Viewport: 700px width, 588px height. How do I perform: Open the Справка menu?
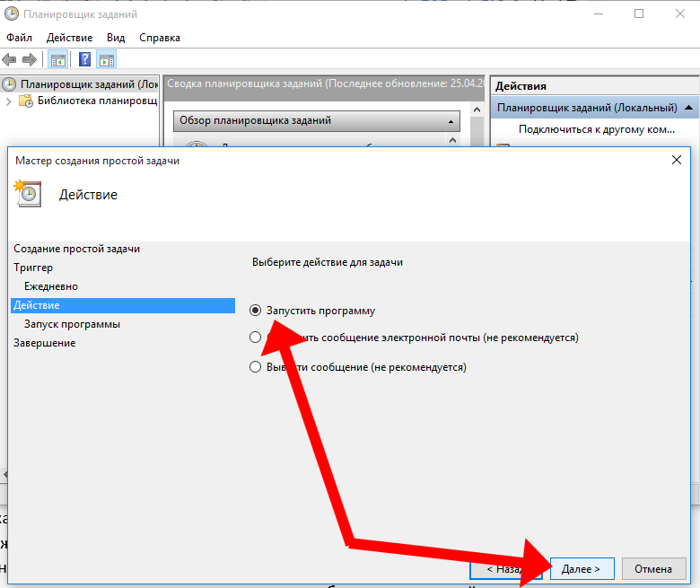point(160,38)
